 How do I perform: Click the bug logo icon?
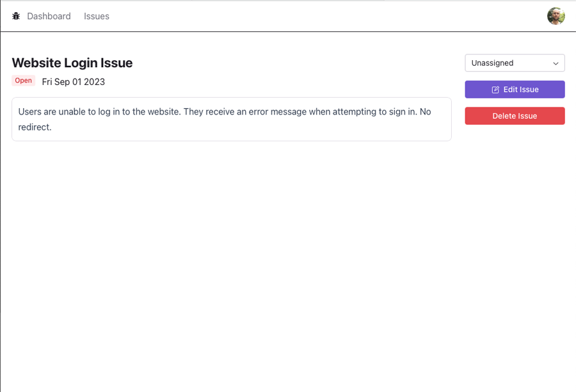[x=16, y=16]
